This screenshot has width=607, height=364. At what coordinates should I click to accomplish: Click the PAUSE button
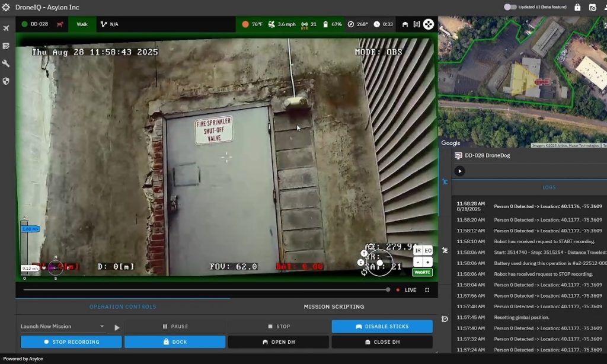[x=175, y=327]
